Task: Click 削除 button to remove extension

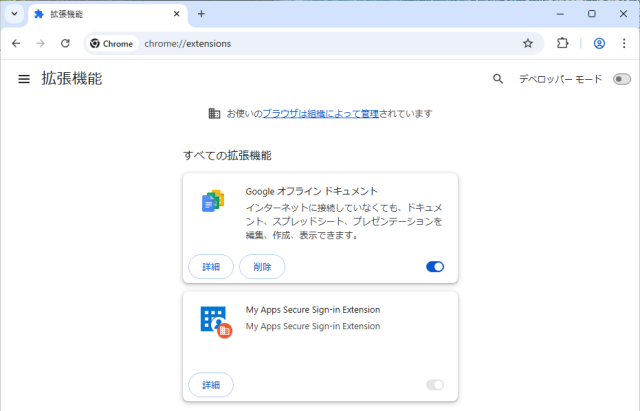Action: pyautogui.click(x=262, y=266)
